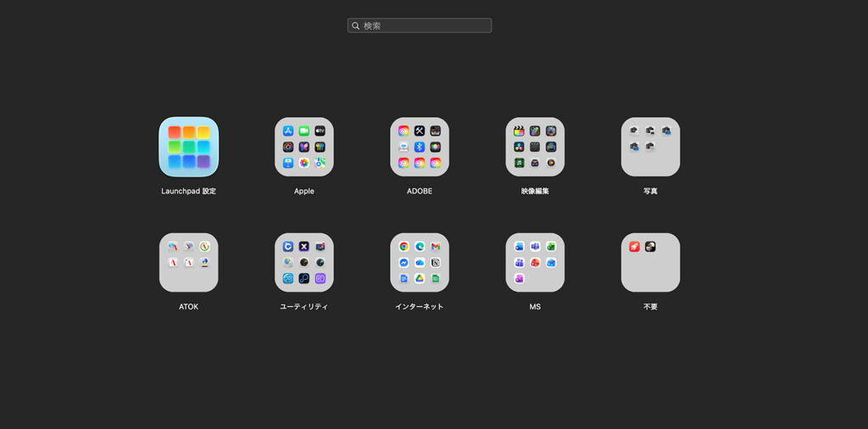Click the App Store icon in Apple folder

289,131
